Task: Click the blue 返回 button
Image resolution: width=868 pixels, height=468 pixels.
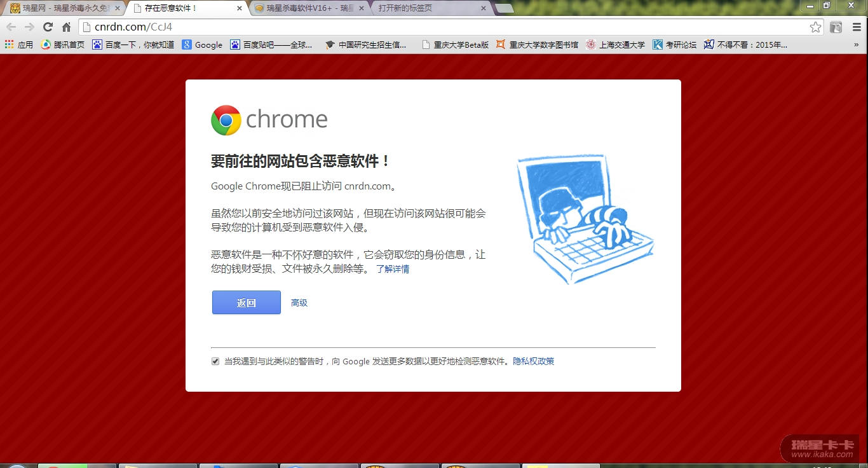Action: [247, 303]
